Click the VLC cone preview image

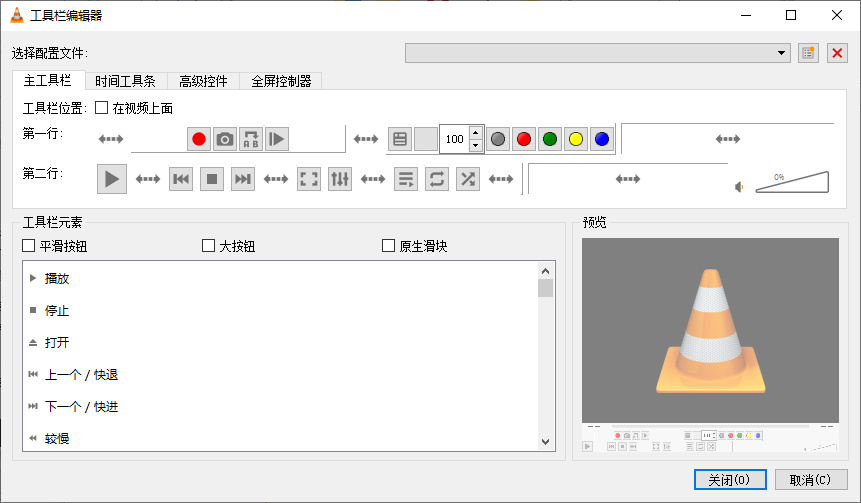click(x=711, y=330)
